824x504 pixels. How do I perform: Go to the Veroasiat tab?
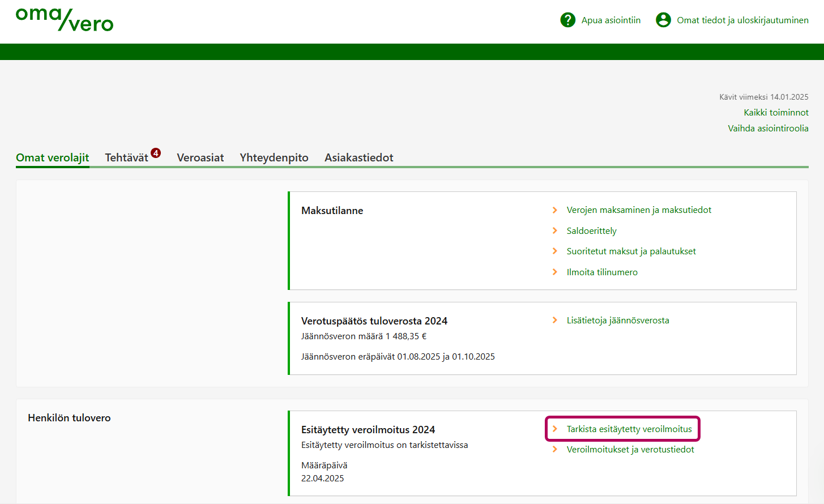pyautogui.click(x=200, y=157)
